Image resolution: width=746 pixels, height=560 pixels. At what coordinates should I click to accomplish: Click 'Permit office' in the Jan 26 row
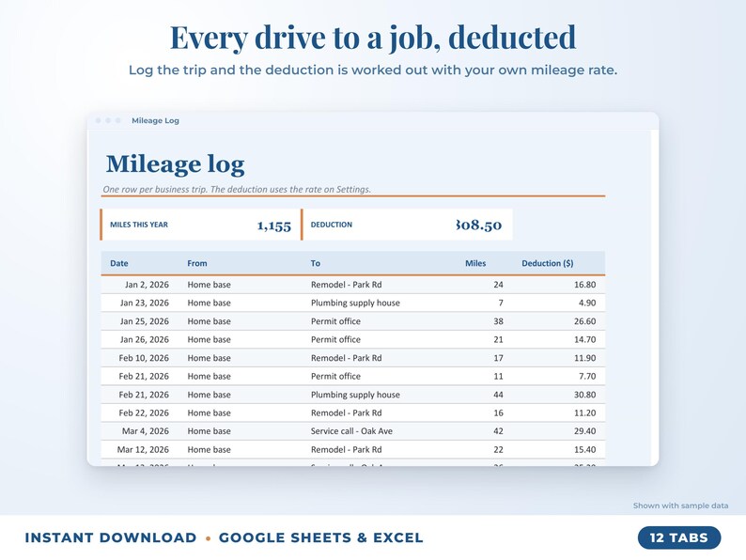point(336,339)
